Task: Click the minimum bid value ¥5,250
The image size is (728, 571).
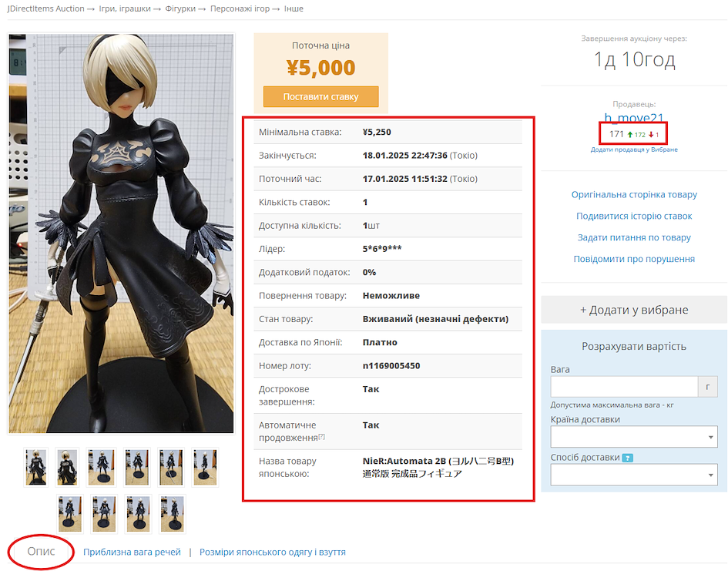Action: [377, 132]
